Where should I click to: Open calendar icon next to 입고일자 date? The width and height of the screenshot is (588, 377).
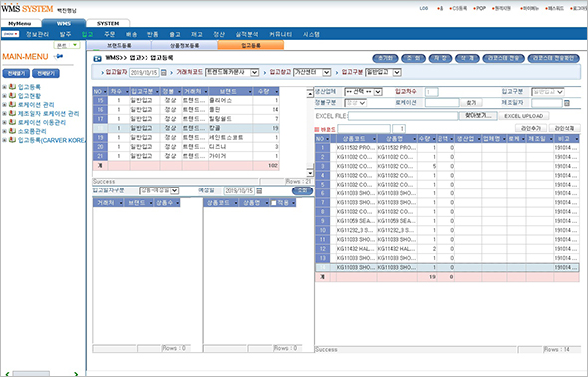pyautogui.click(x=164, y=73)
